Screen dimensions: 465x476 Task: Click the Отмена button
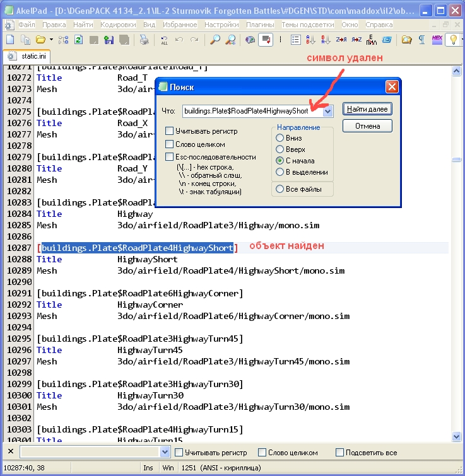(367, 125)
